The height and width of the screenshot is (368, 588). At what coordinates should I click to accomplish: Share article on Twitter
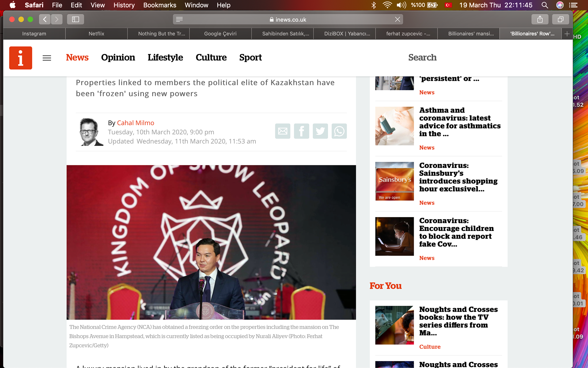click(320, 131)
